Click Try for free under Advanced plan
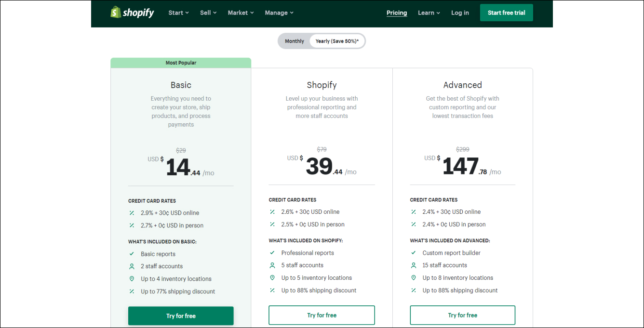This screenshot has height=328, width=644. 463,315
